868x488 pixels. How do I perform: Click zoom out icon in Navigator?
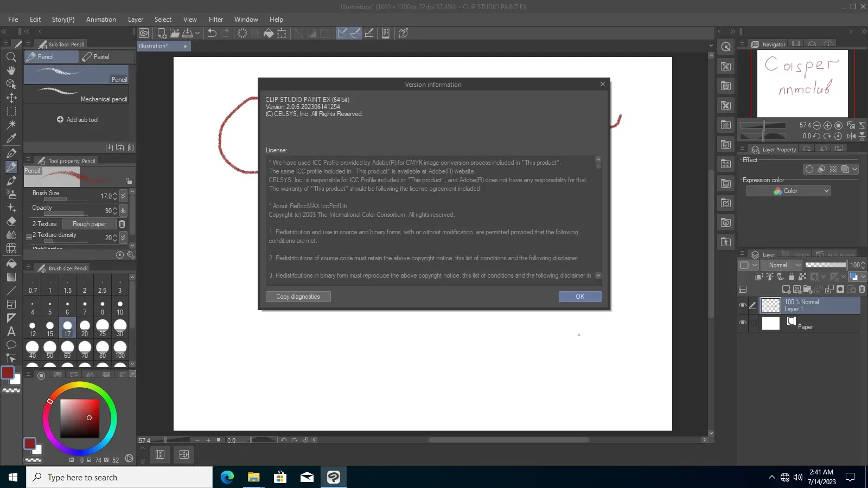816,125
